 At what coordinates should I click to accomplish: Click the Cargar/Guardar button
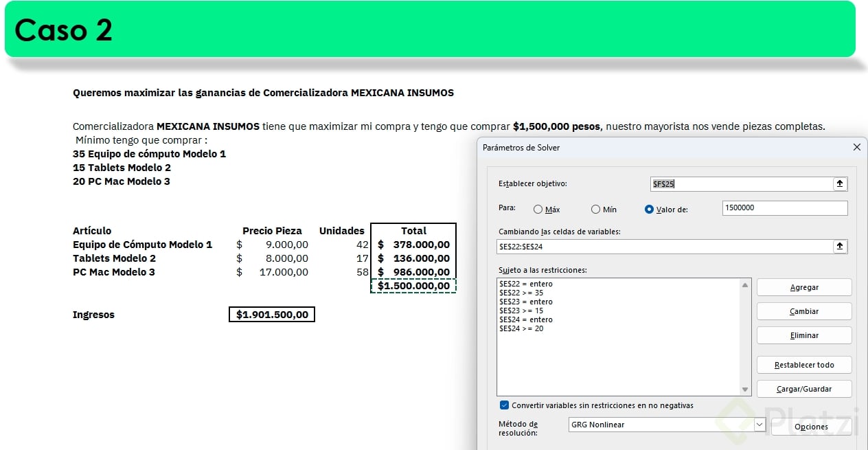(804, 389)
